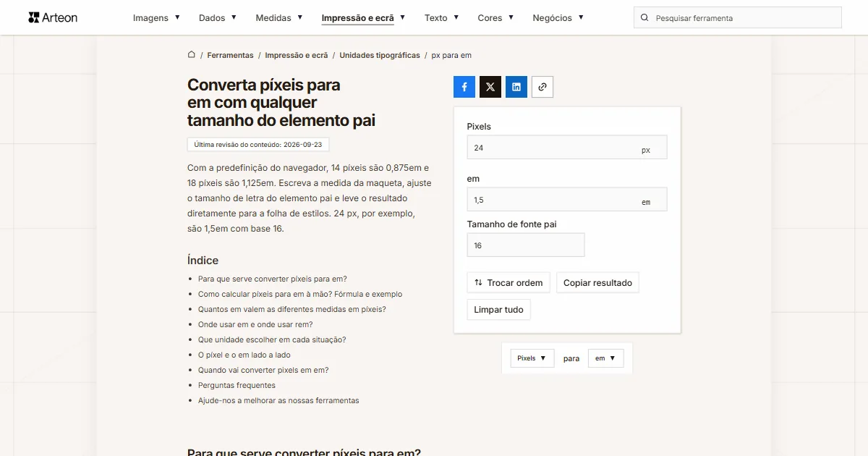Open the Medidas menu

coord(279,17)
